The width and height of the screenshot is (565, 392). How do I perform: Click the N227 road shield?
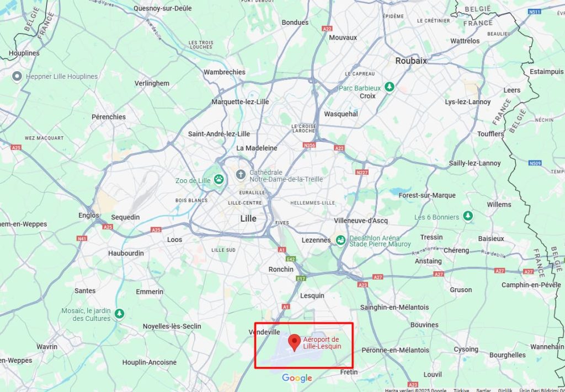tap(362, 173)
